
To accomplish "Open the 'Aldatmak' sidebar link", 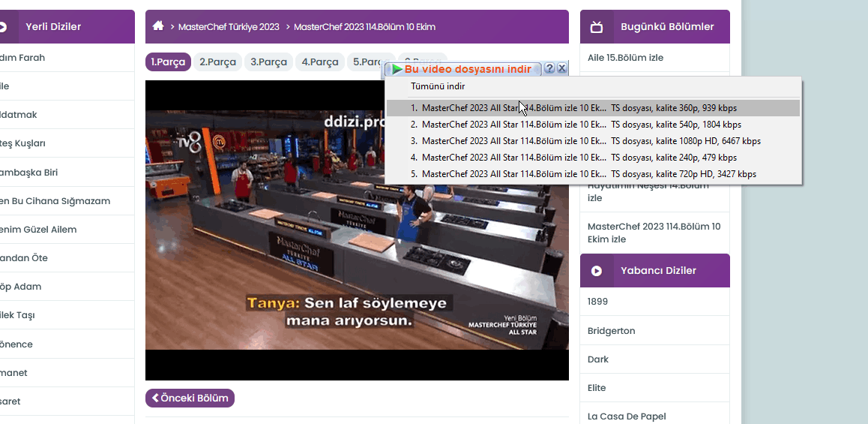I will coord(18,115).
